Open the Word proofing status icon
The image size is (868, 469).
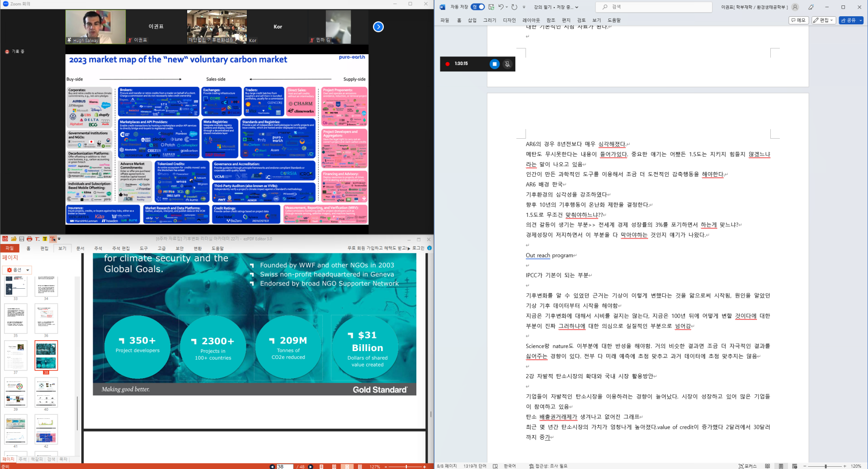pos(495,466)
